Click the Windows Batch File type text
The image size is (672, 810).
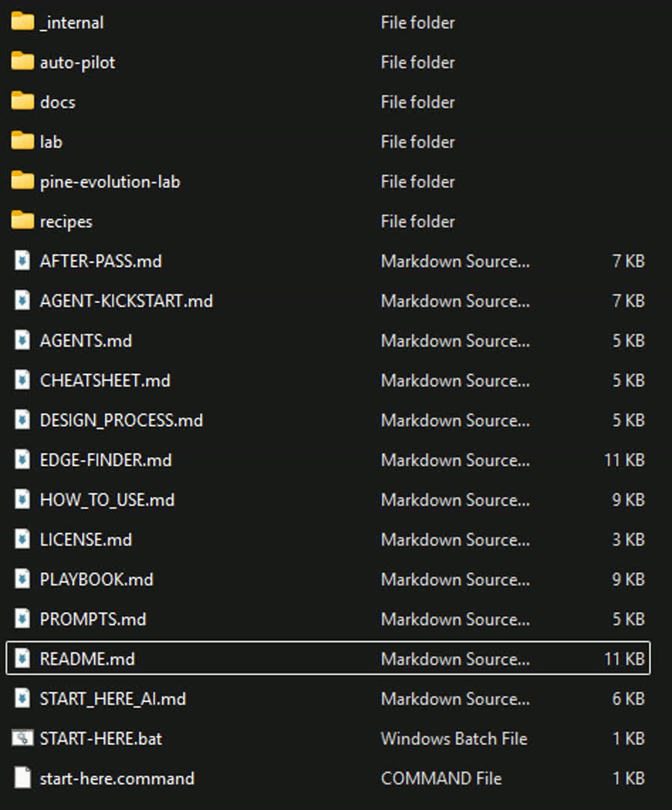click(454, 738)
